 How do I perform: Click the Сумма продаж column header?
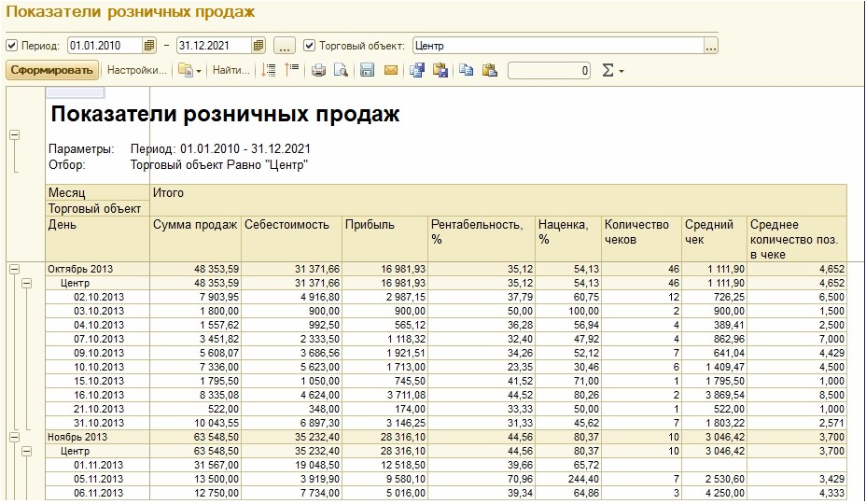195,239
